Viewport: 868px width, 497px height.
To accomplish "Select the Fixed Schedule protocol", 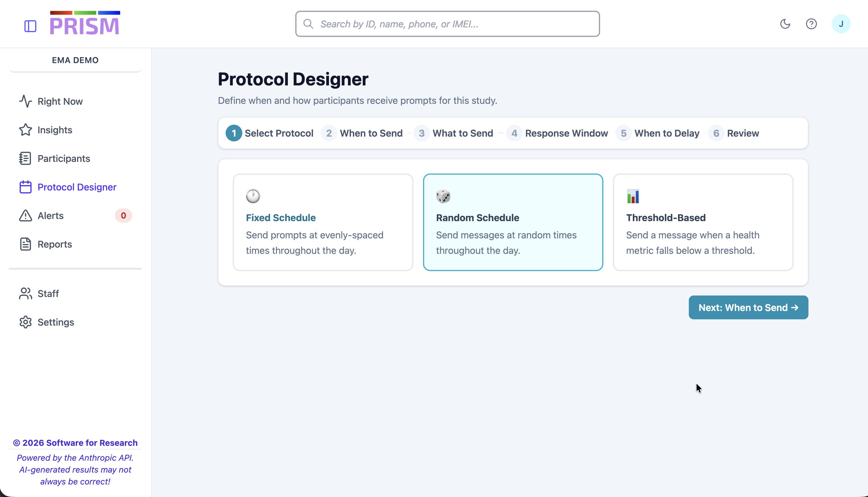I will [x=323, y=222].
